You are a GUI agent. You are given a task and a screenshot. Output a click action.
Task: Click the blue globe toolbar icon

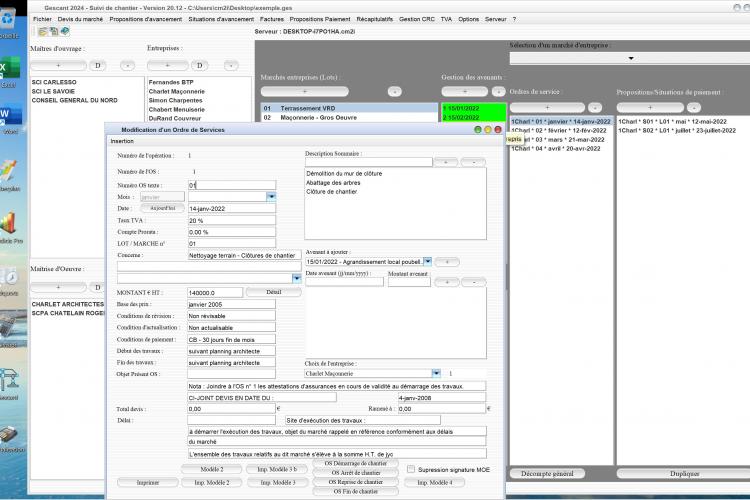(65, 32)
